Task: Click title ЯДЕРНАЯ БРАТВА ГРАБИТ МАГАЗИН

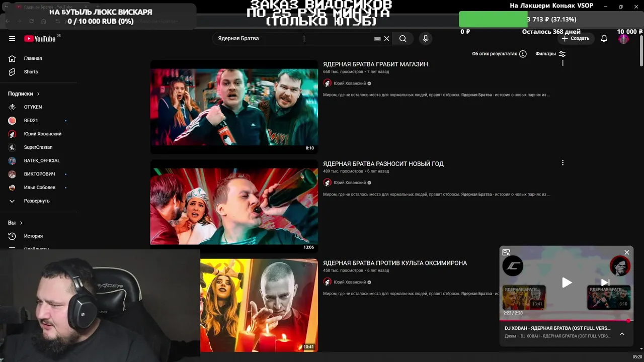Action: tap(375, 64)
